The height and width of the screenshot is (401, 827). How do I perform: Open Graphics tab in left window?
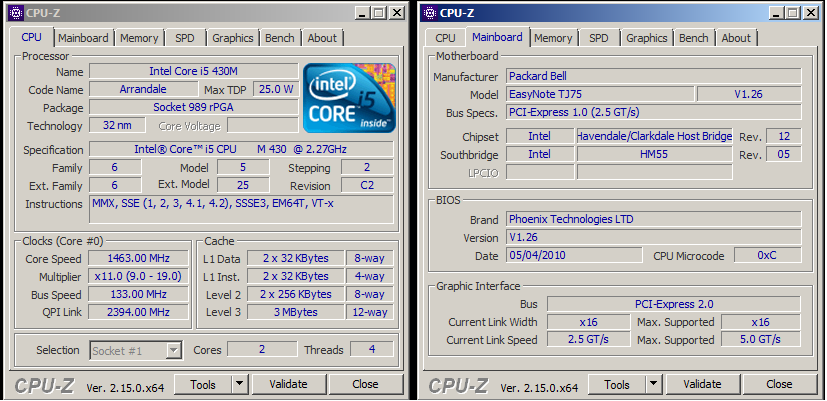point(233,38)
